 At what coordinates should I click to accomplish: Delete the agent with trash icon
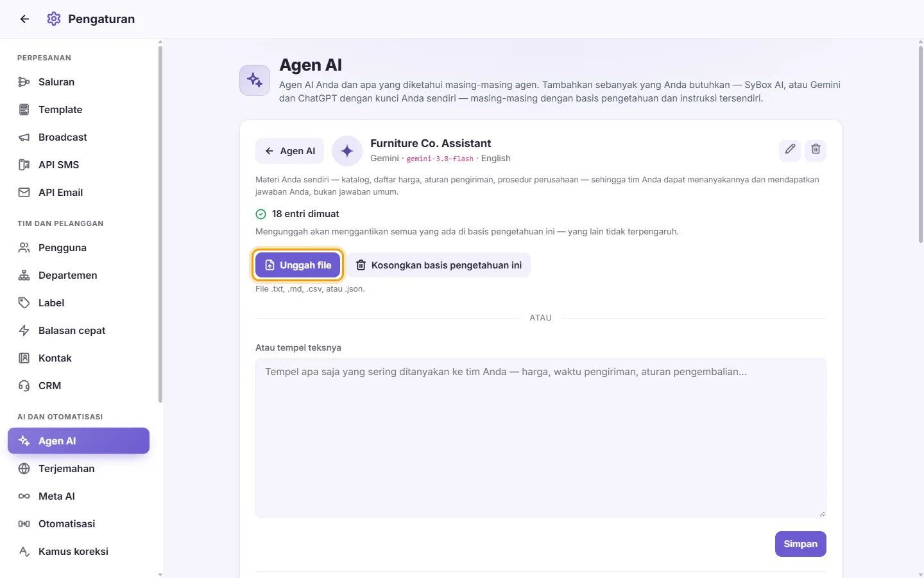[816, 150]
